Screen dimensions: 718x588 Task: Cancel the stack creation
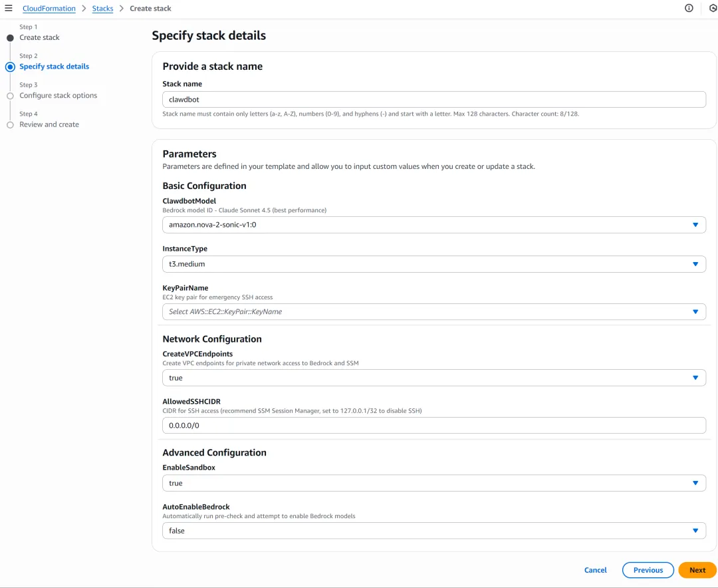point(595,570)
